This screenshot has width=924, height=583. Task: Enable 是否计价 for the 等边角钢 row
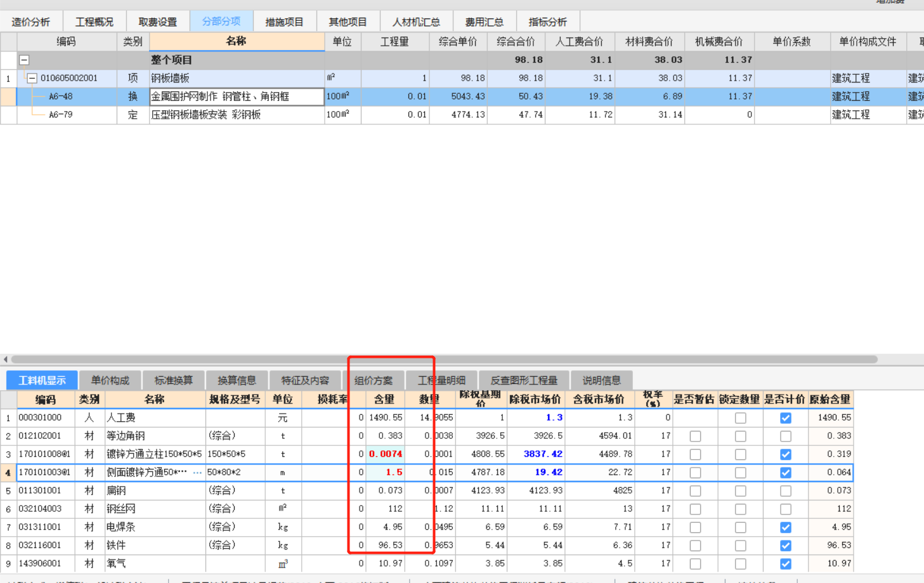click(x=786, y=436)
